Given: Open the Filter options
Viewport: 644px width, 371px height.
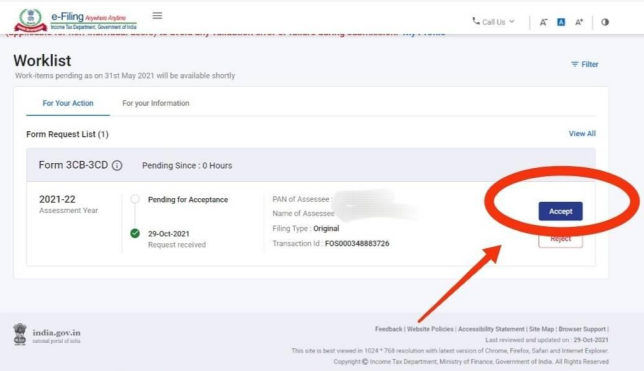Looking at the screenshot, I should coord(584,64).
